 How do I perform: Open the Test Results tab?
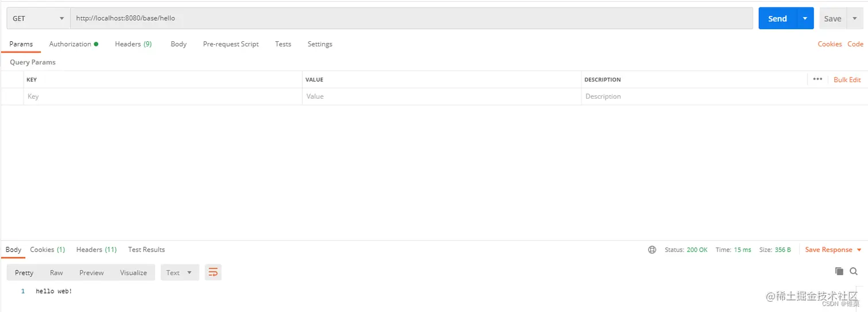[146, 249]
